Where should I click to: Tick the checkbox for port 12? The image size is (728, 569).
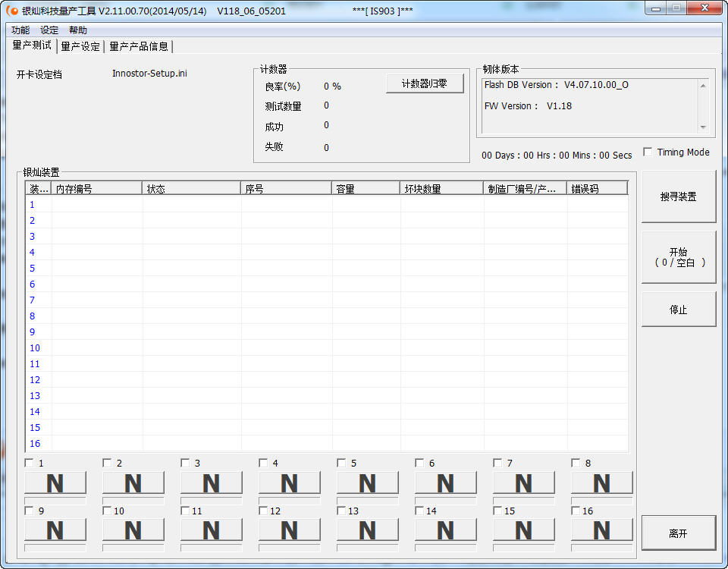pos(263,511)
